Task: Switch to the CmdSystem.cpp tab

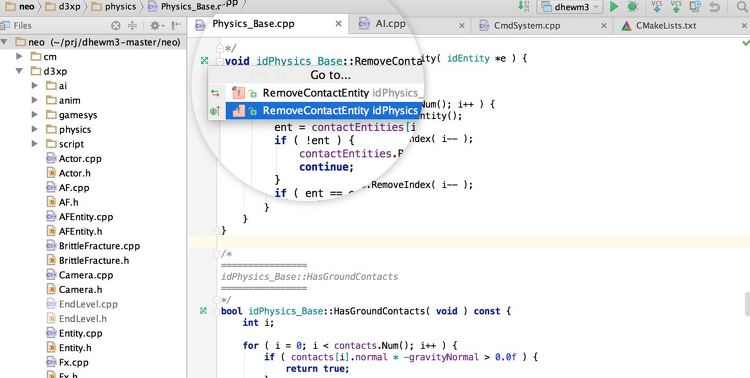Action: tap(526, 26)
